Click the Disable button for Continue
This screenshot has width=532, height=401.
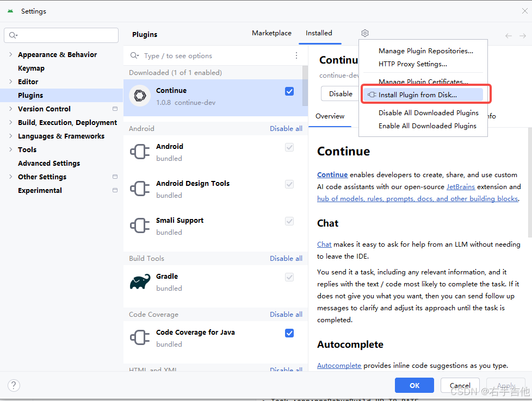[341, 93]
